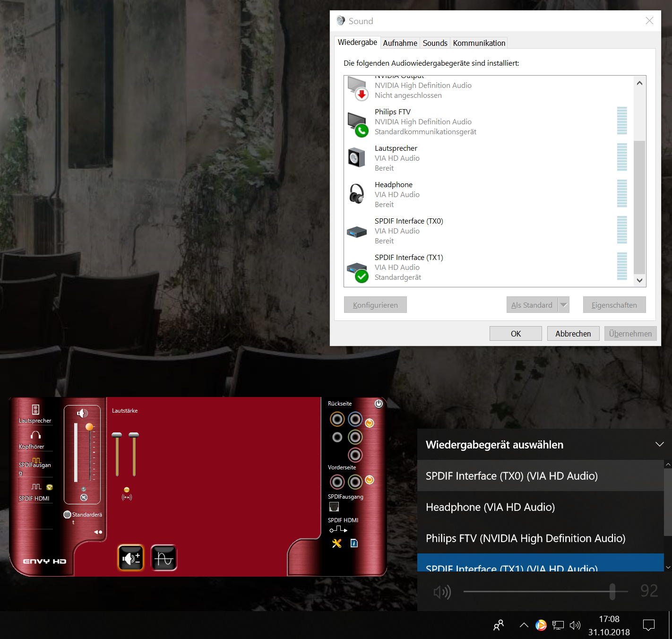
Task: Click the right channel volume fader in VIA panel
Action: pos(134,435)
